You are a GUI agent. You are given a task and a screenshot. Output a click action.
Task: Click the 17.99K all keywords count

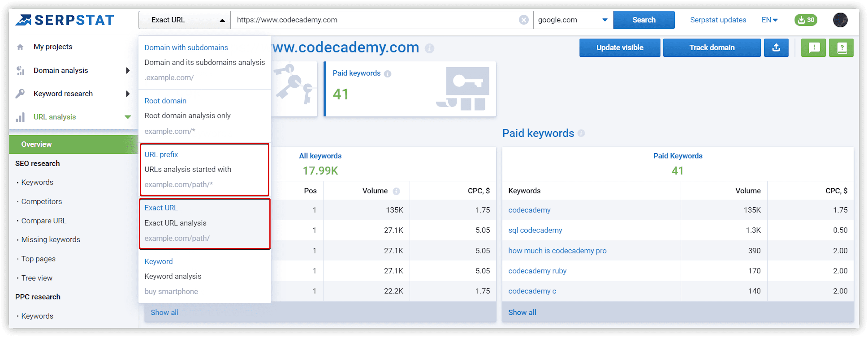(x=320, y=171)
